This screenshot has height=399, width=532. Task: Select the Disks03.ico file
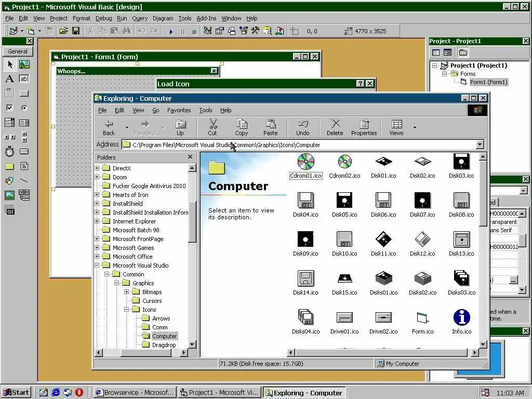461,283
